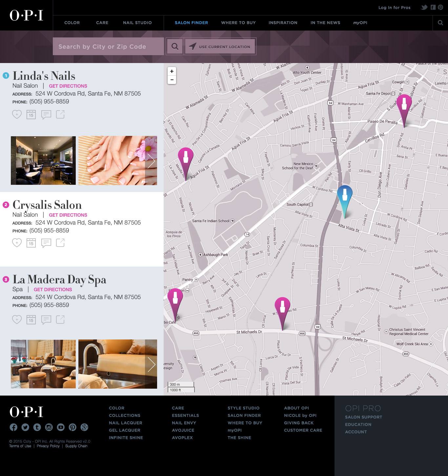The width and height of the screenshot is (448, 476).
Task: Open calendar icon for La Madera Day Spa
Action: click(31, 319)
